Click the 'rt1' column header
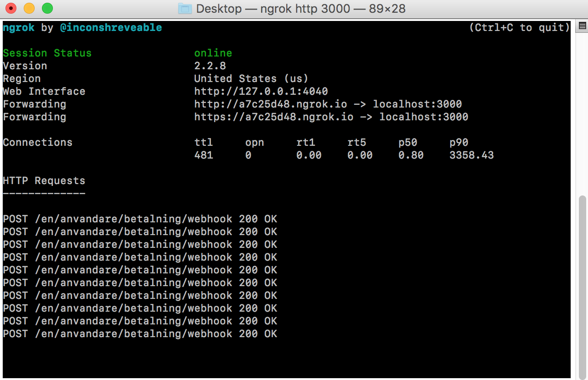 point(305,143)
